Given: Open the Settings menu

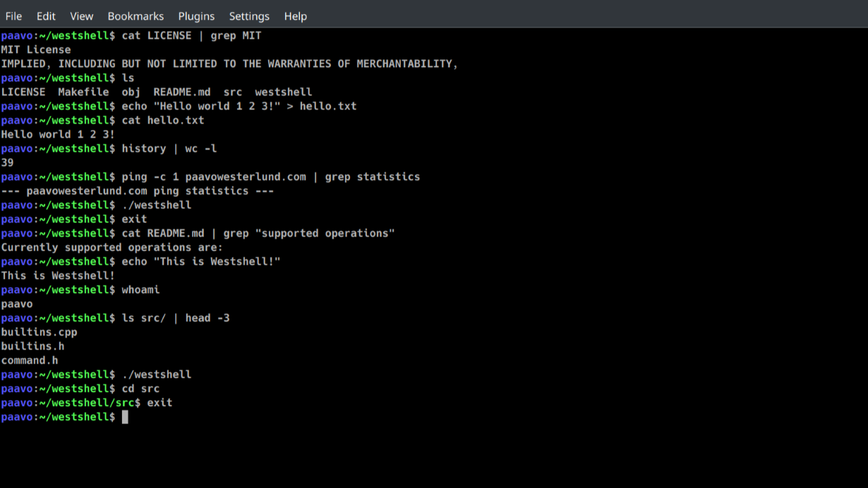Looking at the screenshot, I should 249,16.
